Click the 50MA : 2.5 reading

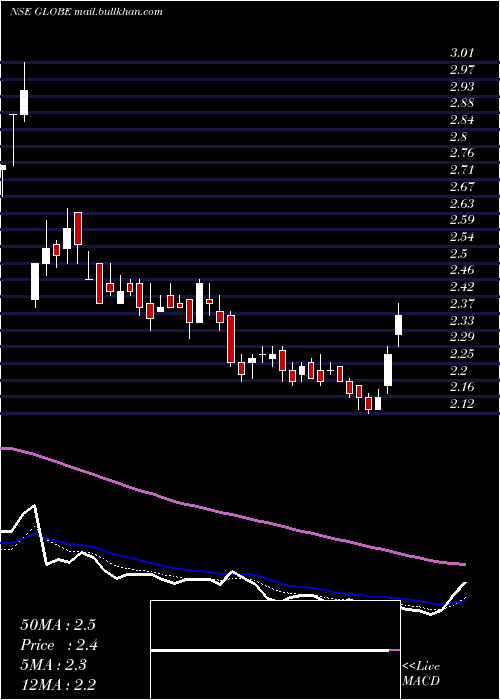pyautogui.click(x=58, y=625)
